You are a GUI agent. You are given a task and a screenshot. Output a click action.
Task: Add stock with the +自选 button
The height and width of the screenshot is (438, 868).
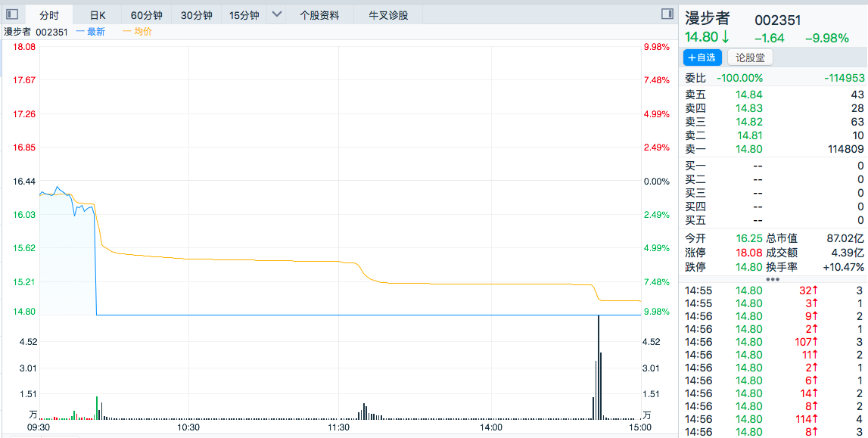pyautogui.click(x=702, y=57)
